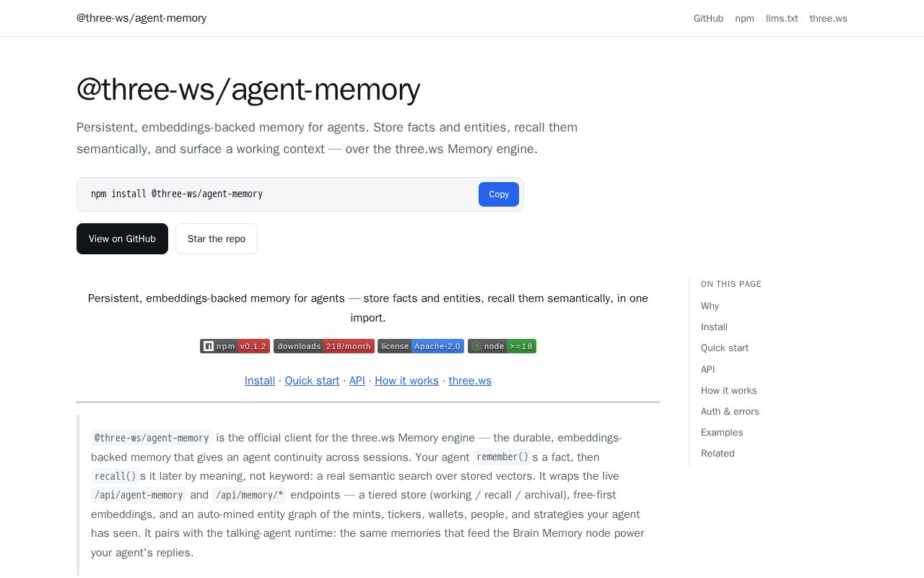The image size is (924, 578).
Task: Click the @three-ws/agent-memory page heading
Action: [248, 90]
